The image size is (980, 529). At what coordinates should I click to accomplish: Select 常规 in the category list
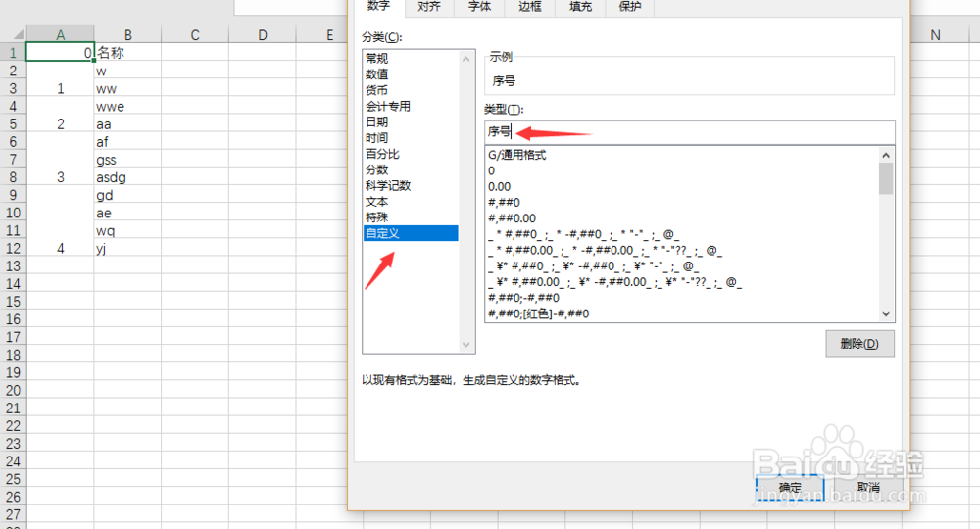411,58
